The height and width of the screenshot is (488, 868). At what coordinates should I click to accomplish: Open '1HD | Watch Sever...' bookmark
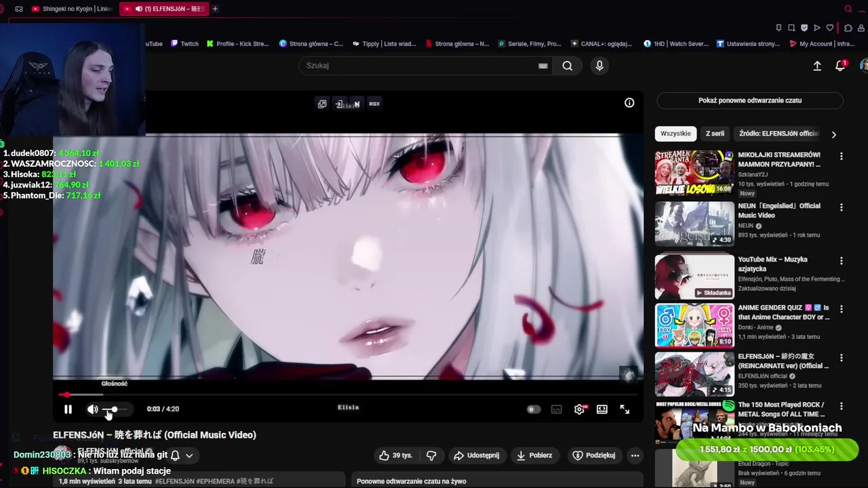tap(676, 44)
